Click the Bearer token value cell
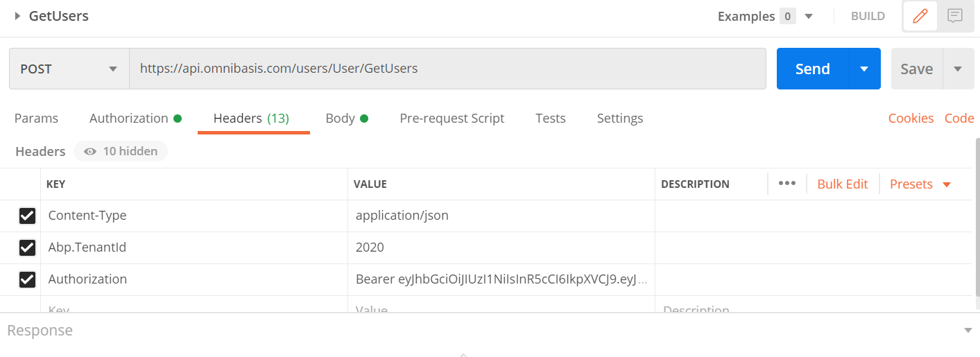This screenshot has height=357, width=980. tap(501, 279)
